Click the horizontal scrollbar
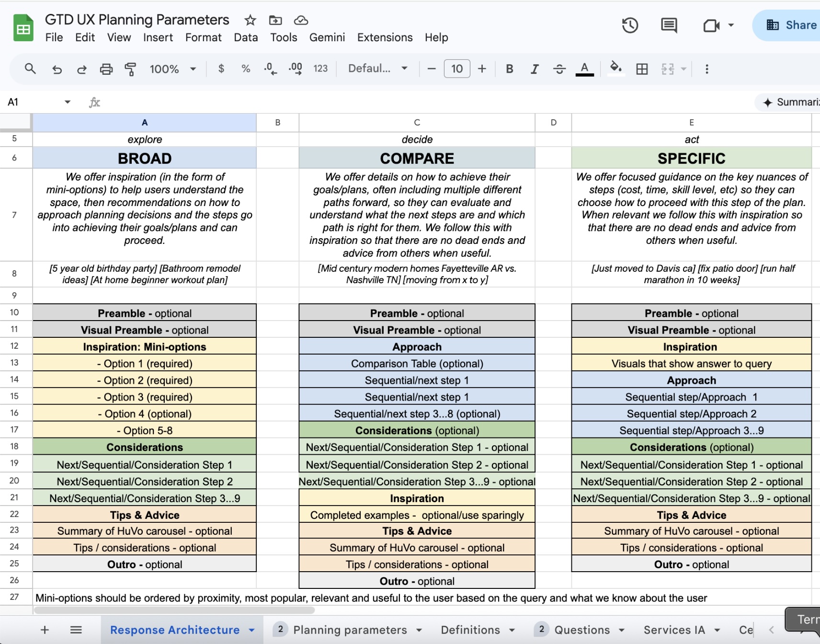The width and height of the screenshot is (820, 644). point(174,610)
